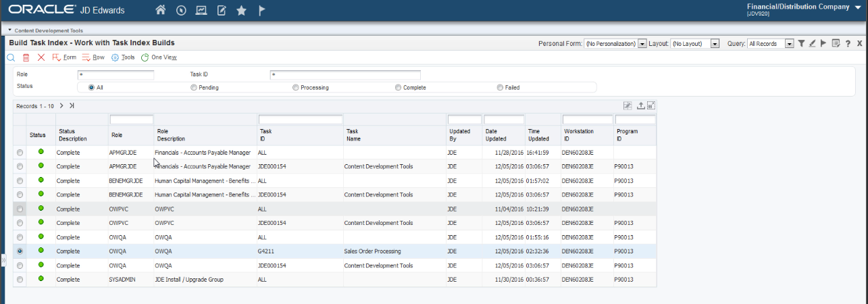
Task: Customize the grid with the grid edit icon
Action: (x=627, y=105)
